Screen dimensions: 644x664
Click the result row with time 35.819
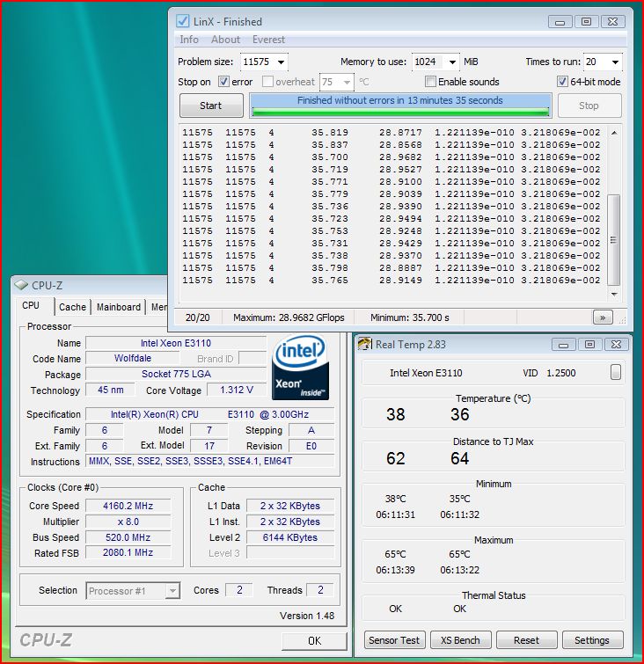tap(391, 133)
